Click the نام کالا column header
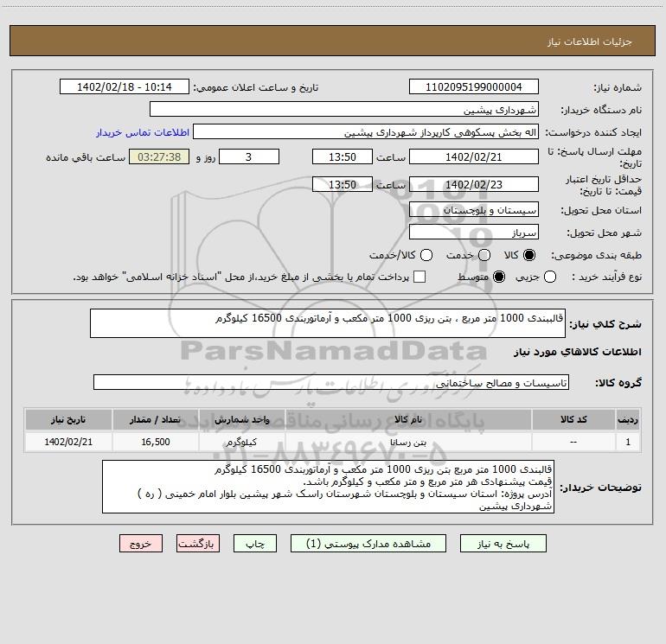The height and width of the screenshot is (644, 666). (x=408, y=419)
